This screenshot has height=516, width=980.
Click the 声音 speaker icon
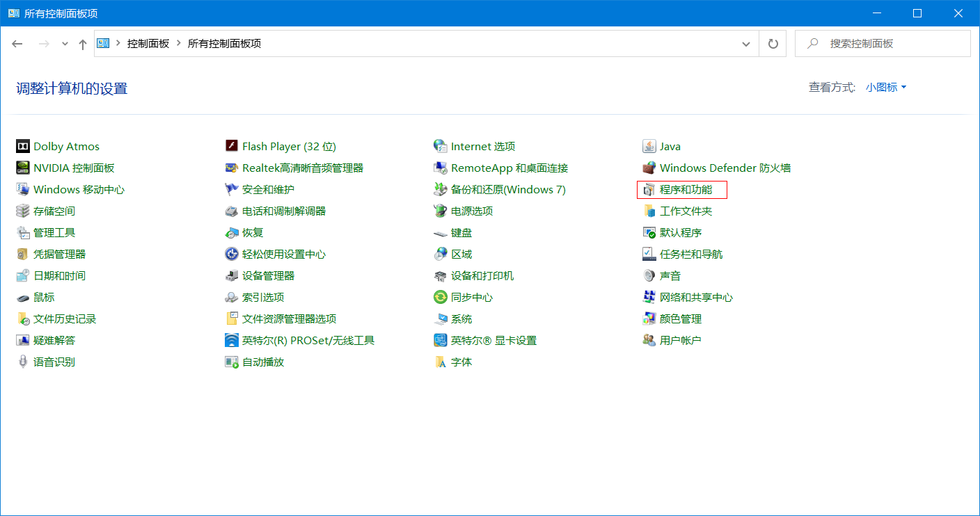649,275
